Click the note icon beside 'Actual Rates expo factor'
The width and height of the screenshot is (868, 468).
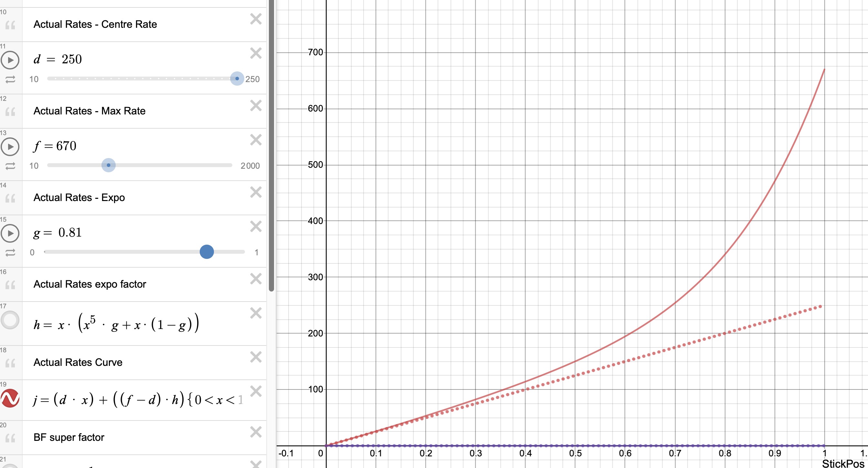point(10,284)
